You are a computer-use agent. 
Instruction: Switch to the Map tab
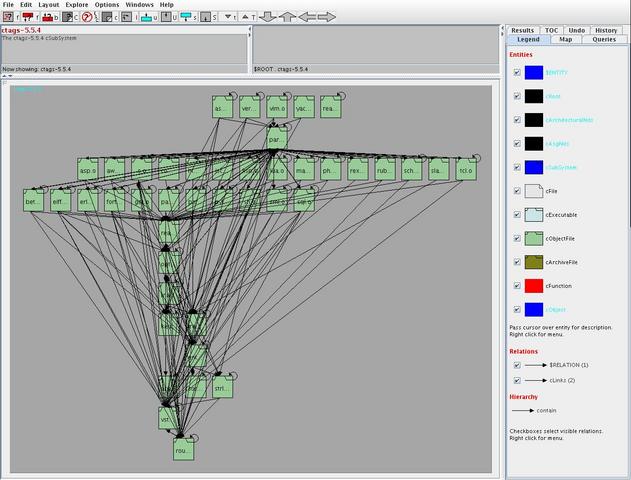pos(565,39)
